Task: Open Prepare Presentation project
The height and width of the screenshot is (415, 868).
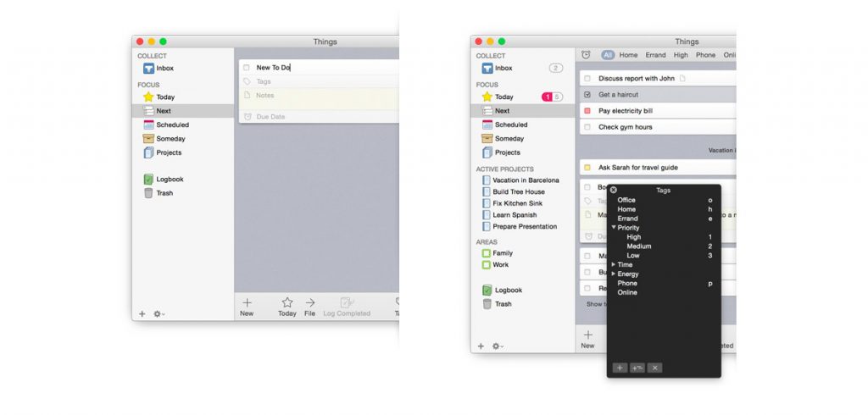Action: coord(520,227)
